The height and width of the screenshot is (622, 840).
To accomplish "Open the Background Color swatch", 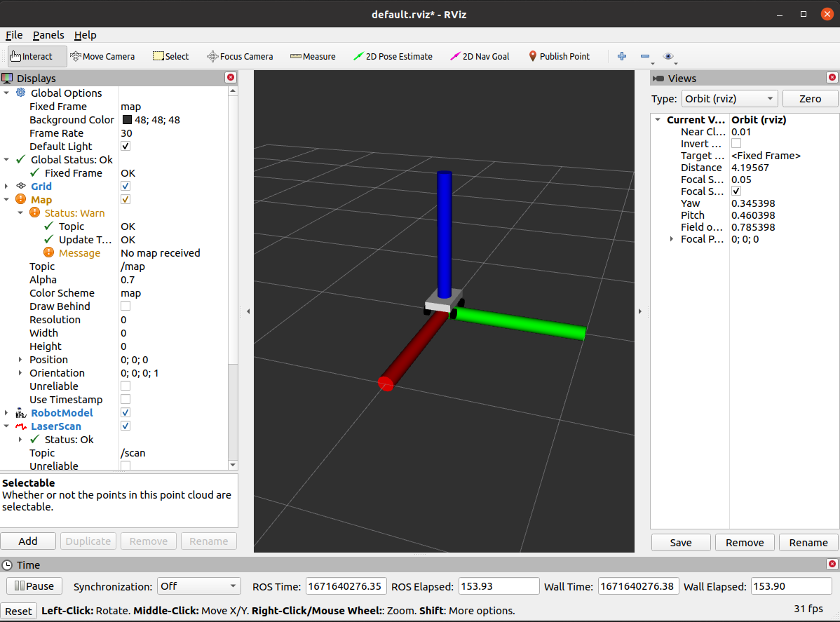I will 127,119.
